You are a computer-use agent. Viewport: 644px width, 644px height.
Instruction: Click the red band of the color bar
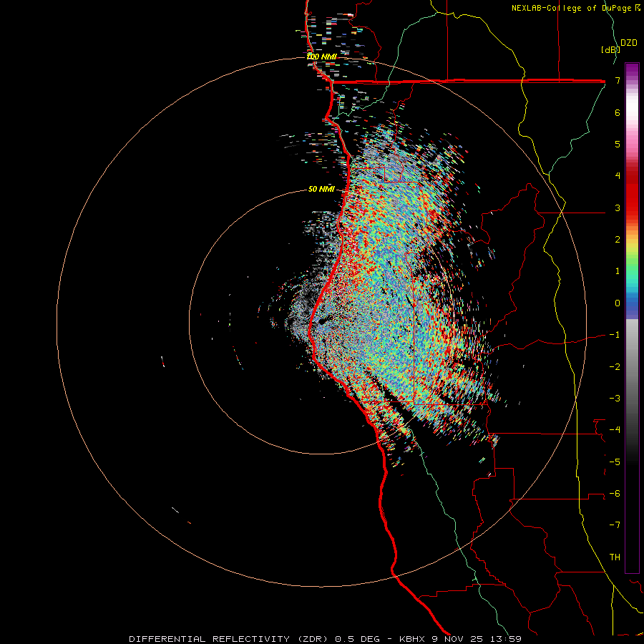632,193
